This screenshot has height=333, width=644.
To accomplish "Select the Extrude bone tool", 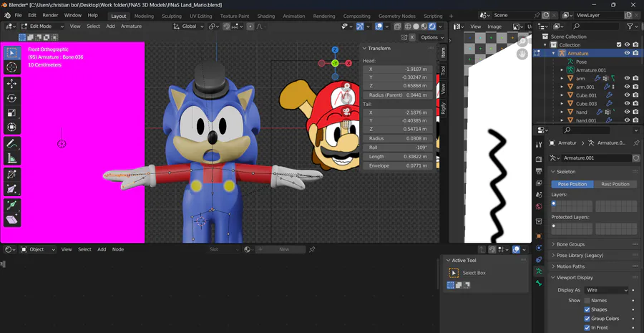I will 12,206.
